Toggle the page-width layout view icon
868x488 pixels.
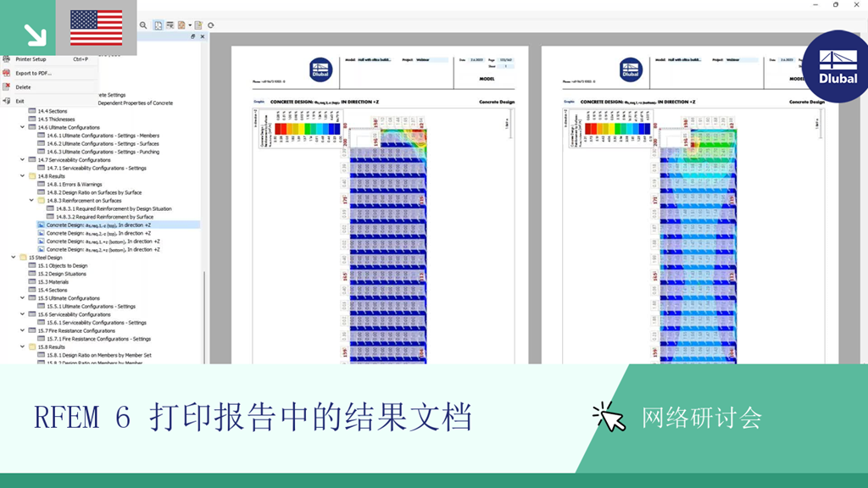(171, 25)
